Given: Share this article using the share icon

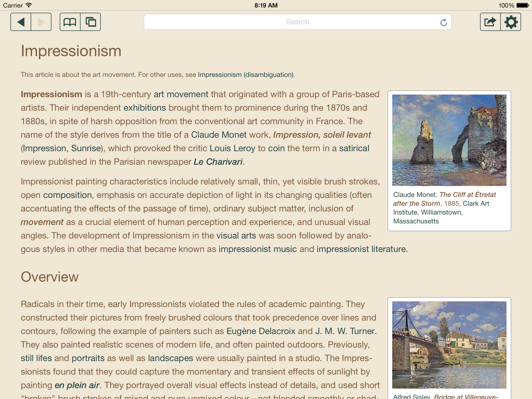Looking at the screenshot, I should pyautogui.click(x=490, y=22).
